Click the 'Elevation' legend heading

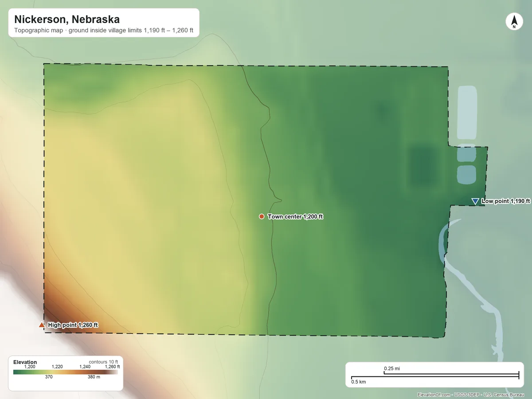click(x=25, y=362)
